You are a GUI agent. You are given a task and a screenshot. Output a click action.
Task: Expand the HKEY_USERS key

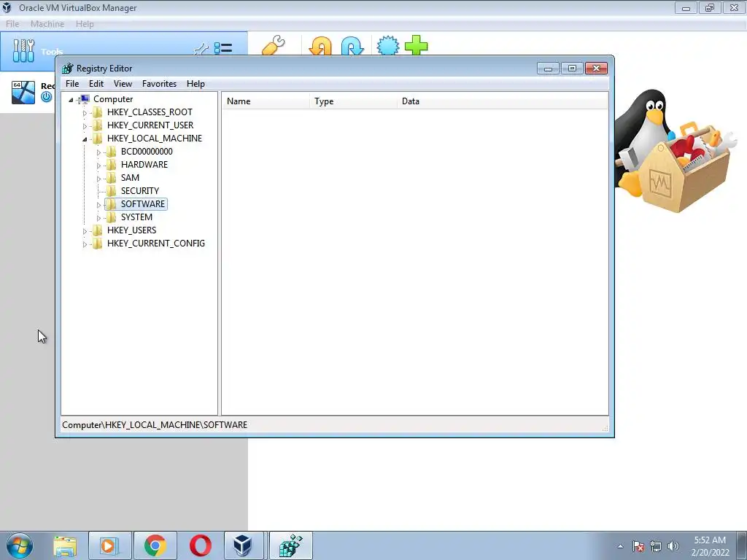[x=85, y=231]
